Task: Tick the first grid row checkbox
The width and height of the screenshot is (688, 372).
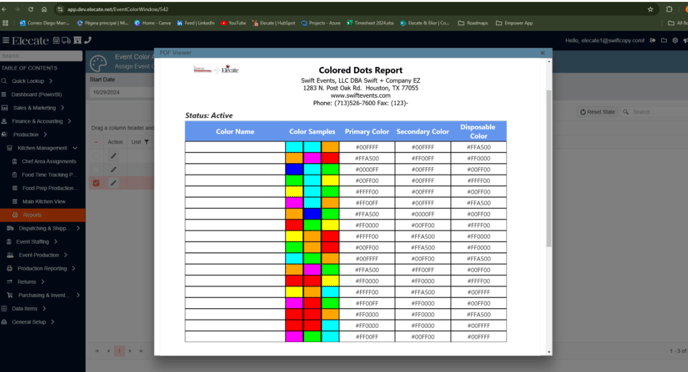Action: click(96, 156)
